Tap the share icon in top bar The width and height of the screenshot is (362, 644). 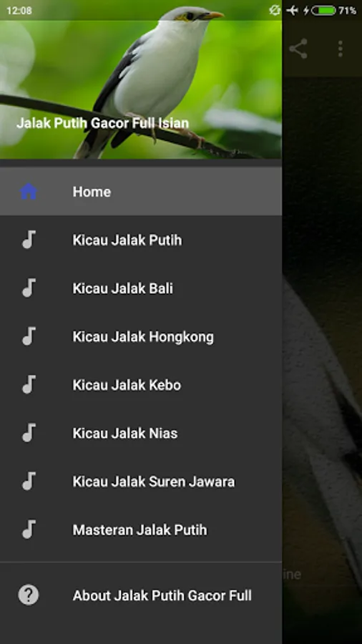298,49
